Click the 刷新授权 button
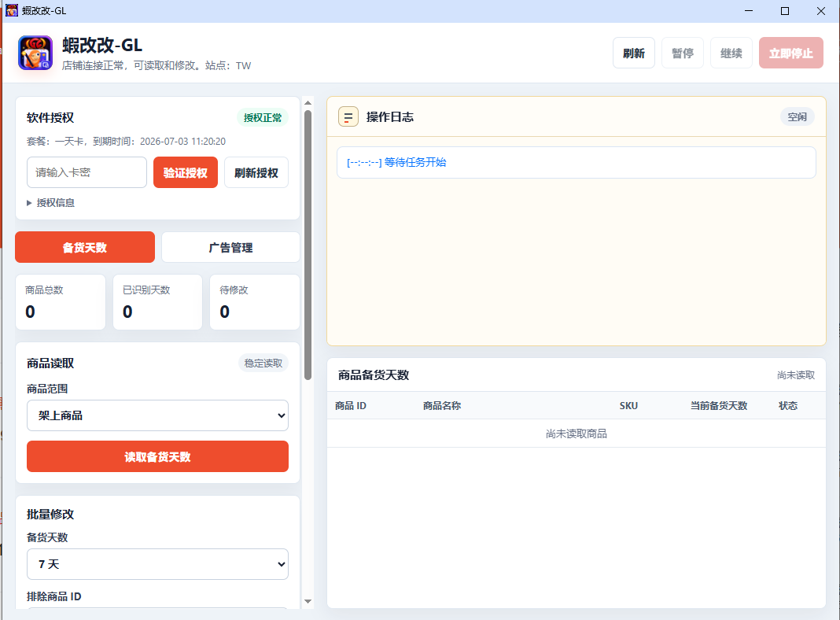Viewport: 840px width, 620px height. point(256,172)
